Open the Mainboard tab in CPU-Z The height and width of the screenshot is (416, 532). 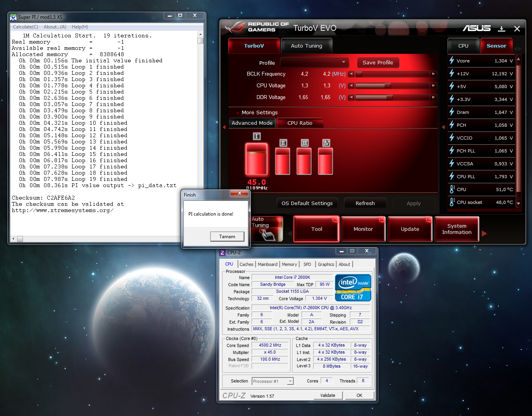[x=268, y=264]
